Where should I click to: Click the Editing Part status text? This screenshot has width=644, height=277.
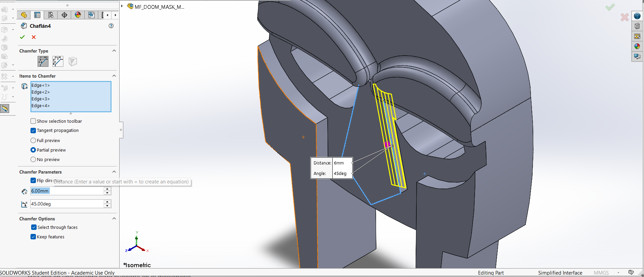491,273
